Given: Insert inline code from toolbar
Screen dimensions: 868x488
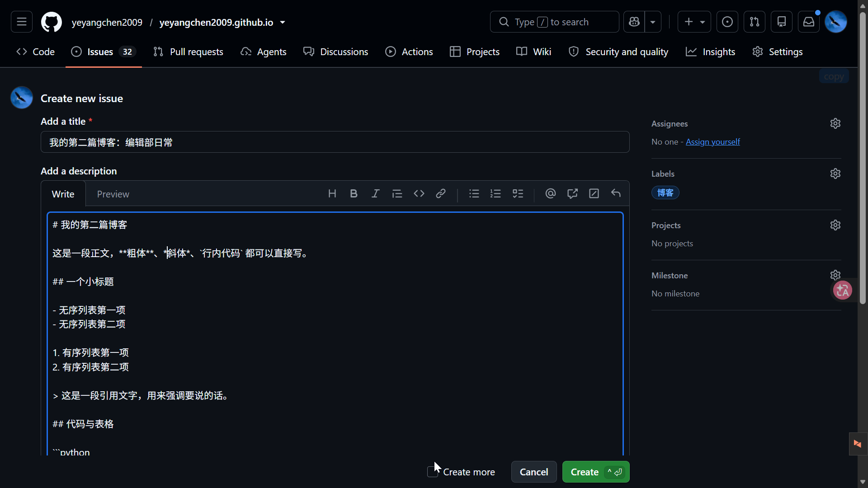Looking at the screenshot, I should point(419,194).
